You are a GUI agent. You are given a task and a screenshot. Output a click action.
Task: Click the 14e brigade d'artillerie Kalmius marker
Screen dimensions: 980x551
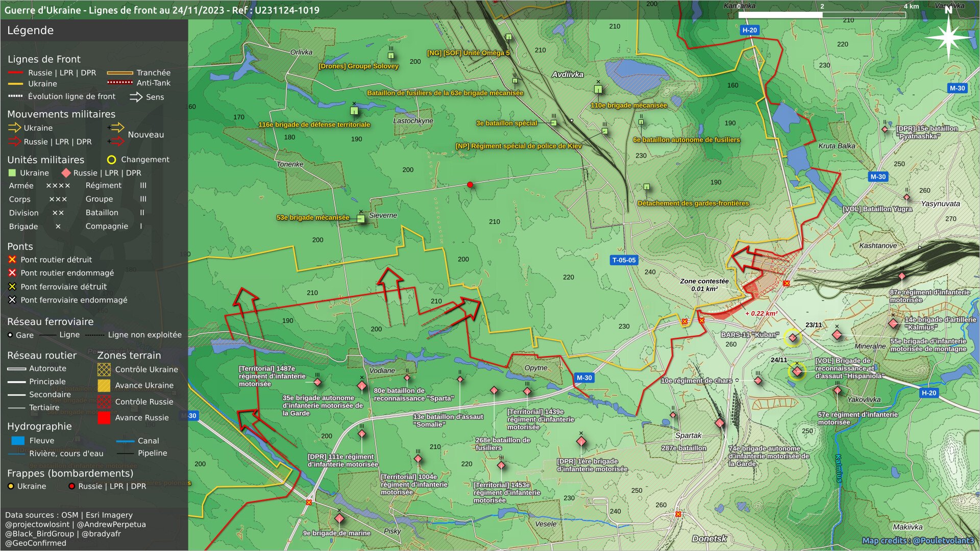[x=893, y=323]
